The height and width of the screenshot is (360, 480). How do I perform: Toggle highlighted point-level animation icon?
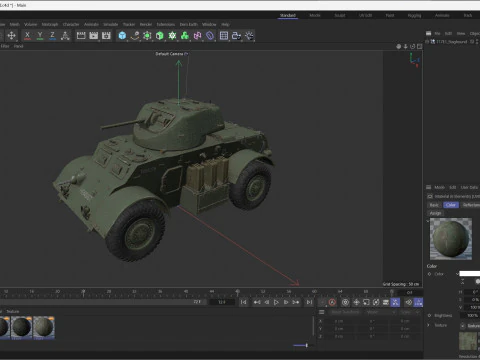coord(395,302)
